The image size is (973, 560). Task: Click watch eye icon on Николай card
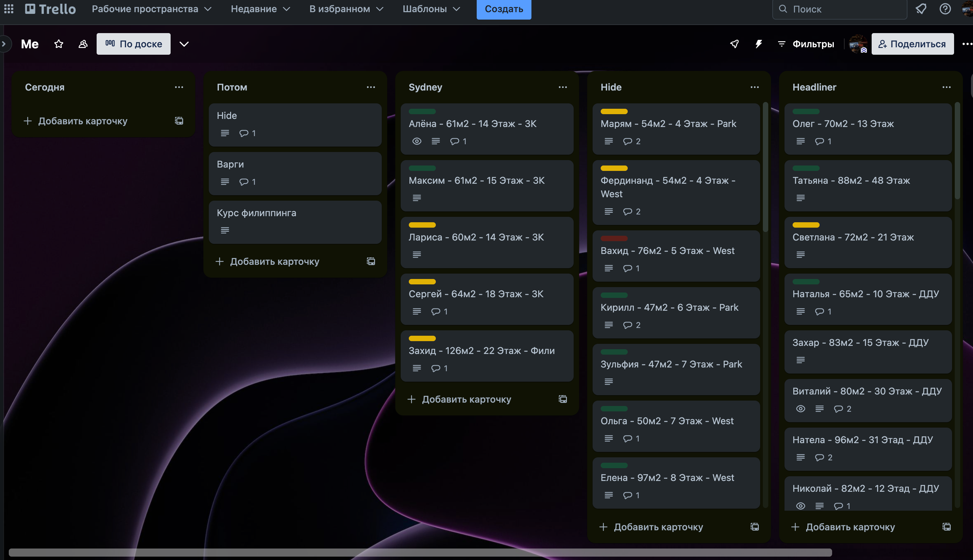[800, 506]
